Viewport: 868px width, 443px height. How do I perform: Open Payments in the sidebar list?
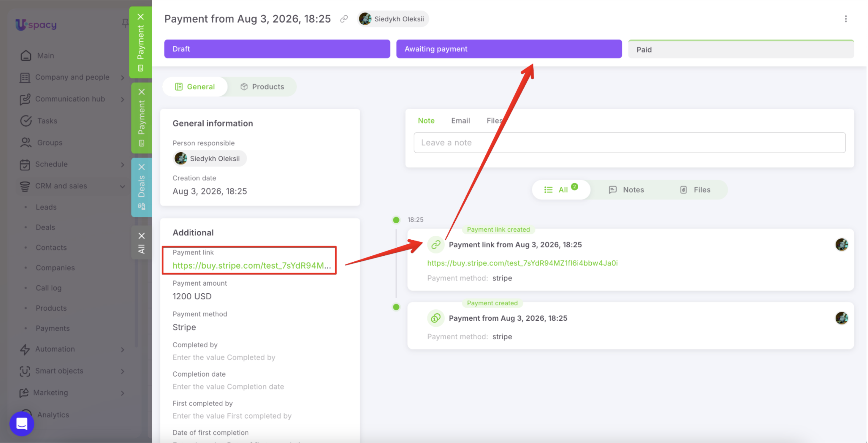click(53, 328)
